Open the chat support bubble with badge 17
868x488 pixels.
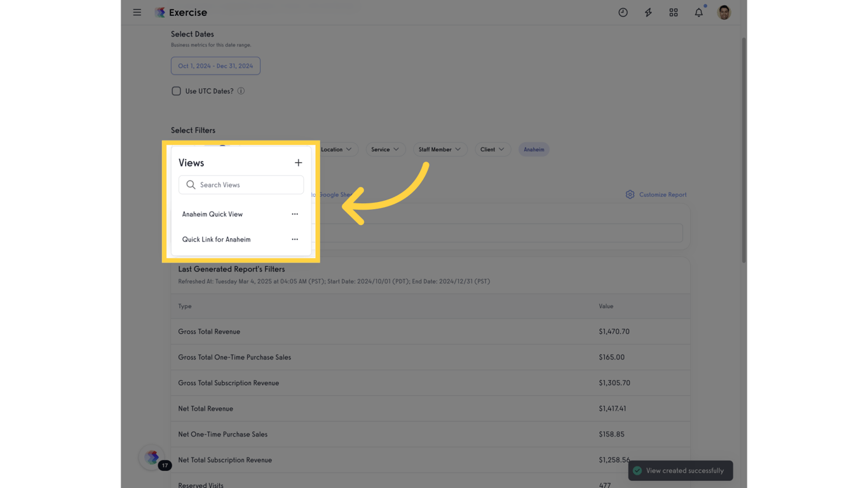click(152, 457)
